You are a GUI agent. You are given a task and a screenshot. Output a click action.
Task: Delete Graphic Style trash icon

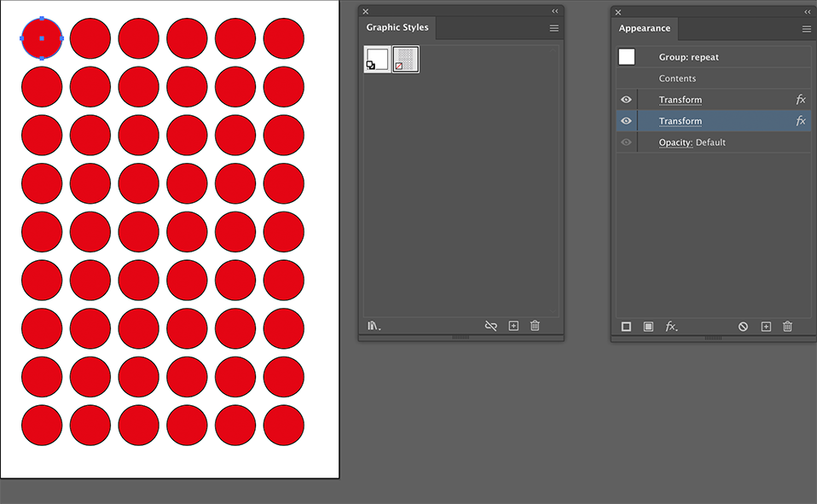[x=535, y=326]
